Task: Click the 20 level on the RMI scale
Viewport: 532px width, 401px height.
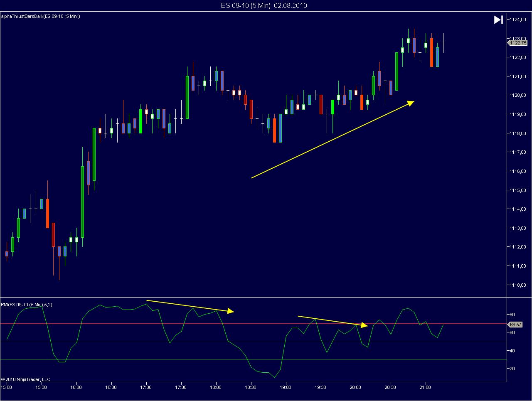Action: click(513, 369)
